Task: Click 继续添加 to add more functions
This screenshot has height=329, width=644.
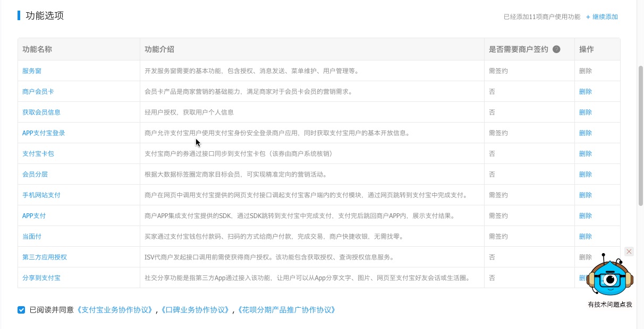Action: pos(602,17)
